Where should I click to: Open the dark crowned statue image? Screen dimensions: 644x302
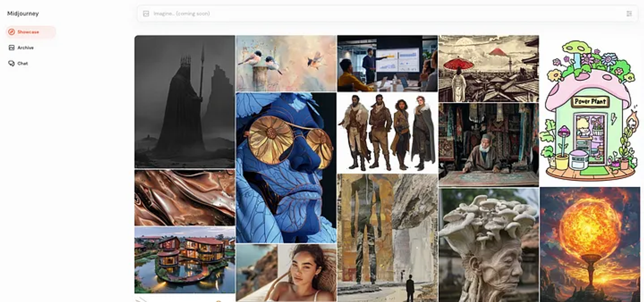tap(185, 101)
